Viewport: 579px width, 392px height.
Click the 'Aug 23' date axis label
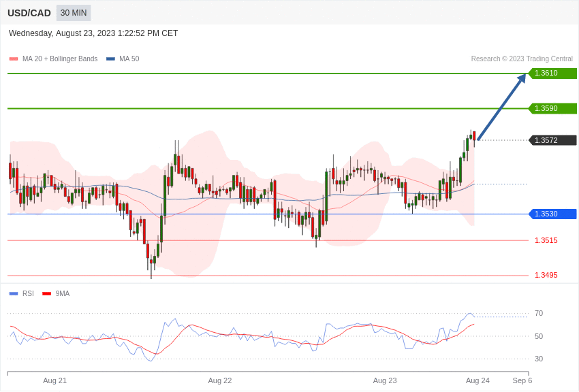coord(385,380)
